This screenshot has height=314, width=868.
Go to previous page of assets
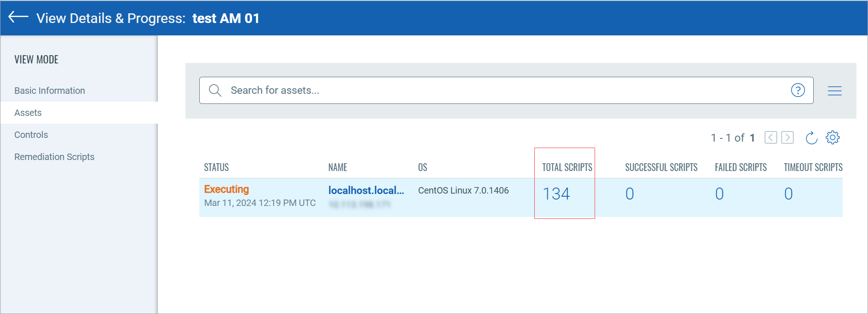pyautogui.click(x=770, y=137)
